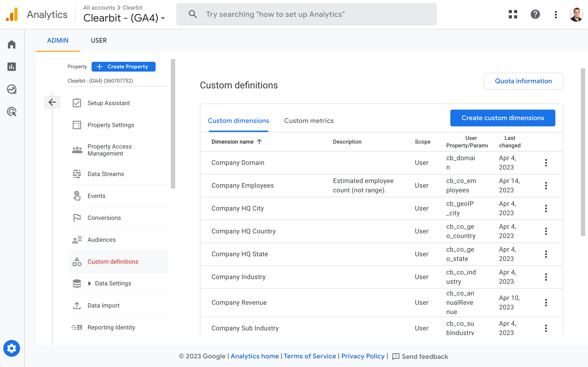Open row menu for Company Industry
This screenshot has height=367, width=588.
[546, 277]
